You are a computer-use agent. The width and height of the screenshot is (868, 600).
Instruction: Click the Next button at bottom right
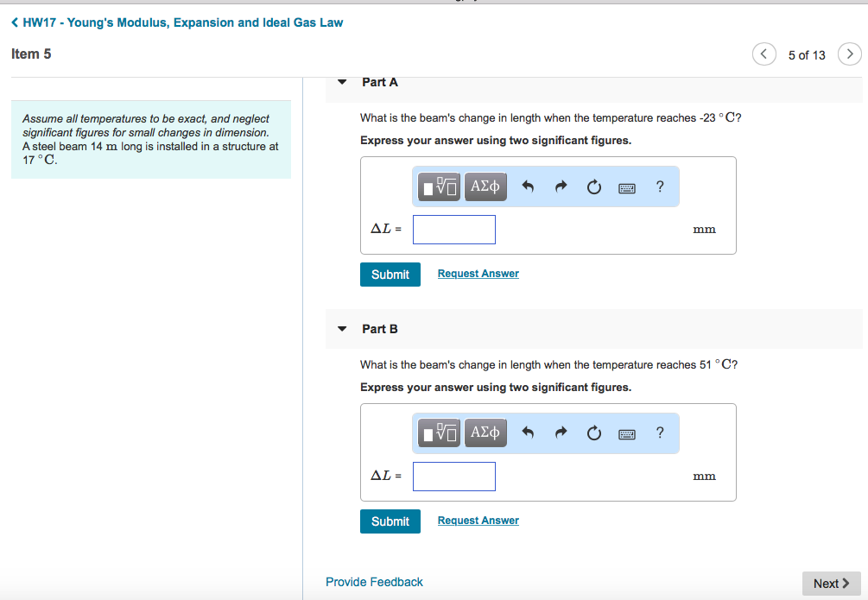830,583
